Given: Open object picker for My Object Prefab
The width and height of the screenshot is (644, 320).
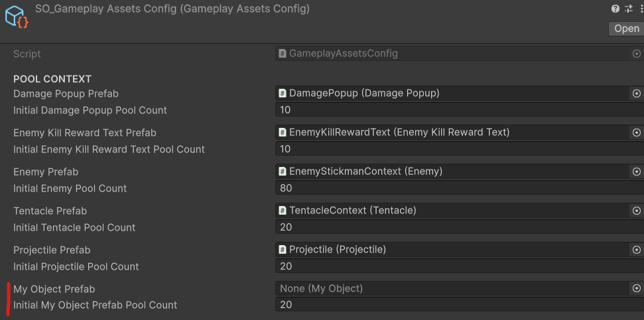Looking at the screenshot, I should (636, 289).
